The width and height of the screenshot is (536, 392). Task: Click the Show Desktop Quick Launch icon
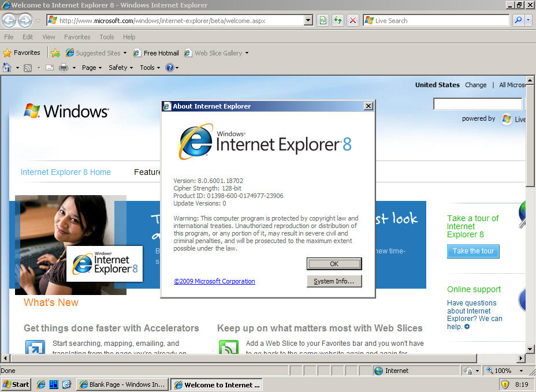(x=54, y=384)
